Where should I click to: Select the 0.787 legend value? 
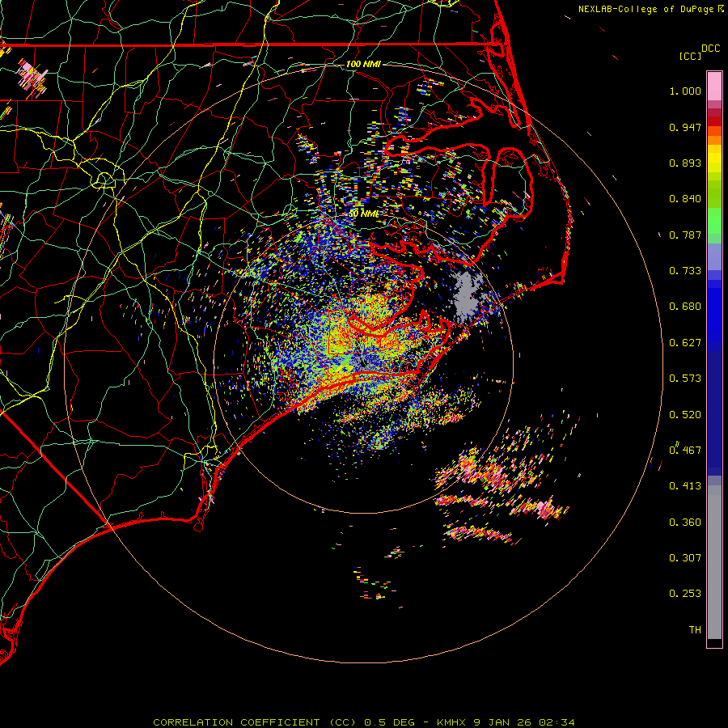click(x=685, y=235)
